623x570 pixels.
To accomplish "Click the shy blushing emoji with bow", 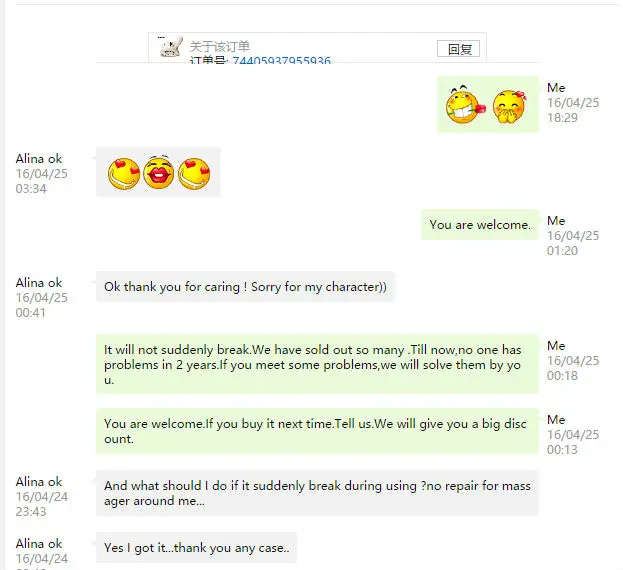I will click(510, 106).
